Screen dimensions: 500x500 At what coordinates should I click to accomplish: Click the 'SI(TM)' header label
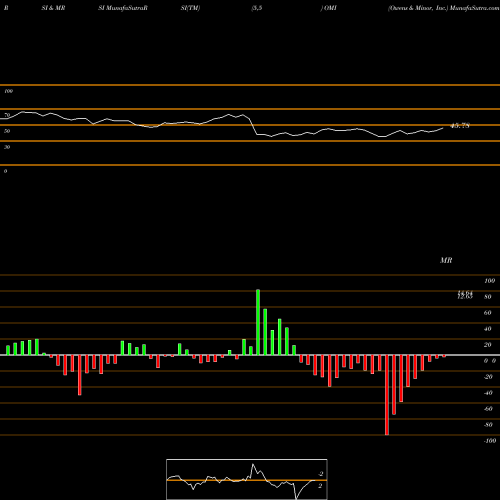click(190, 8)
